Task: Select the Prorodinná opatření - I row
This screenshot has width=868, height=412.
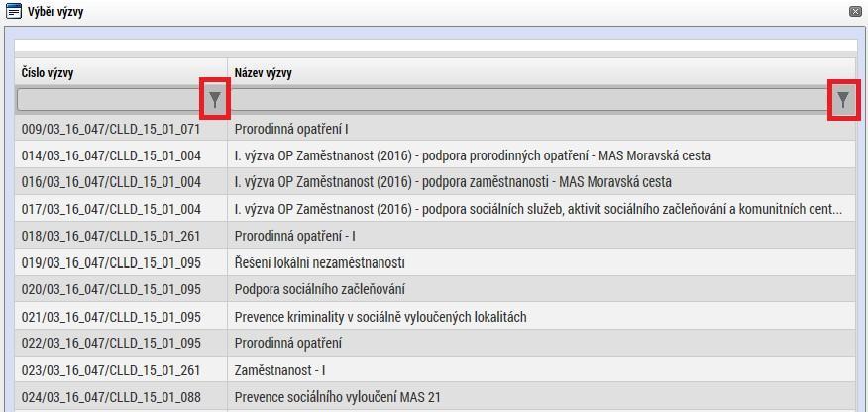Action: pyautogui.click(x=436, y=236)
